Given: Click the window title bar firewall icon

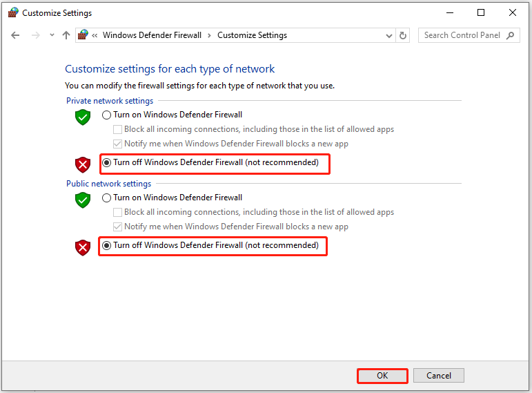Looking at the screenshot, I should point(13,13).
